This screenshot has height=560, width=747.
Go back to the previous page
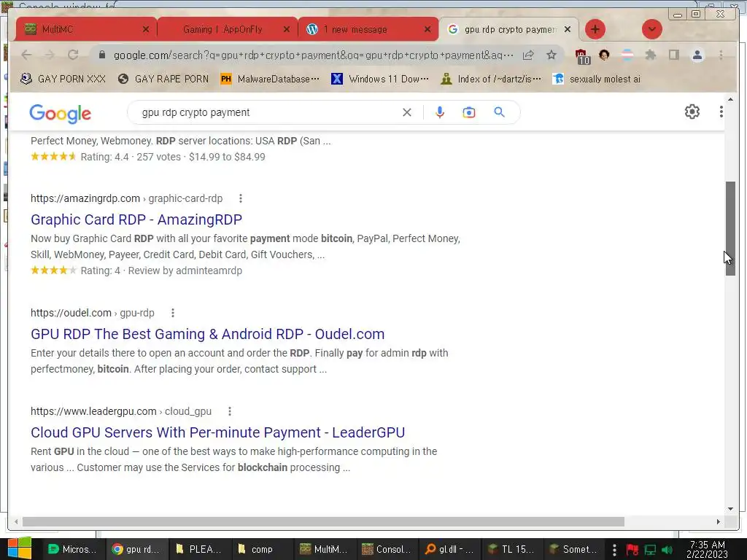[27, 55]
